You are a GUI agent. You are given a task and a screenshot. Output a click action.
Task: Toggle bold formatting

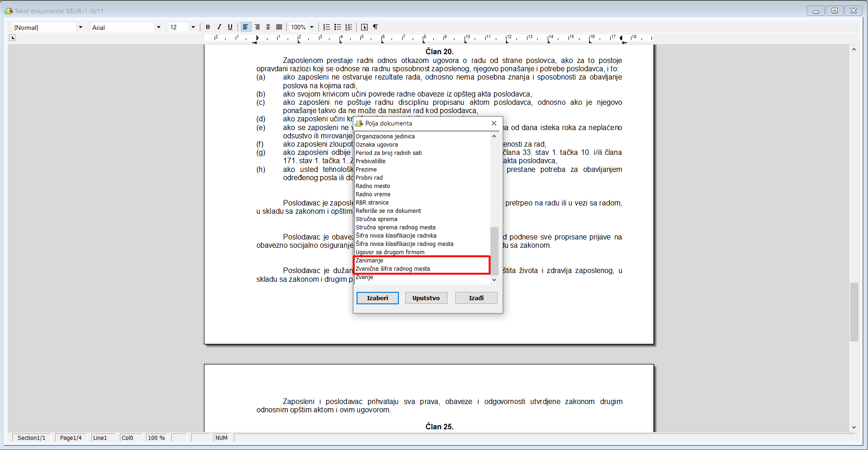(x=208, y=27)
